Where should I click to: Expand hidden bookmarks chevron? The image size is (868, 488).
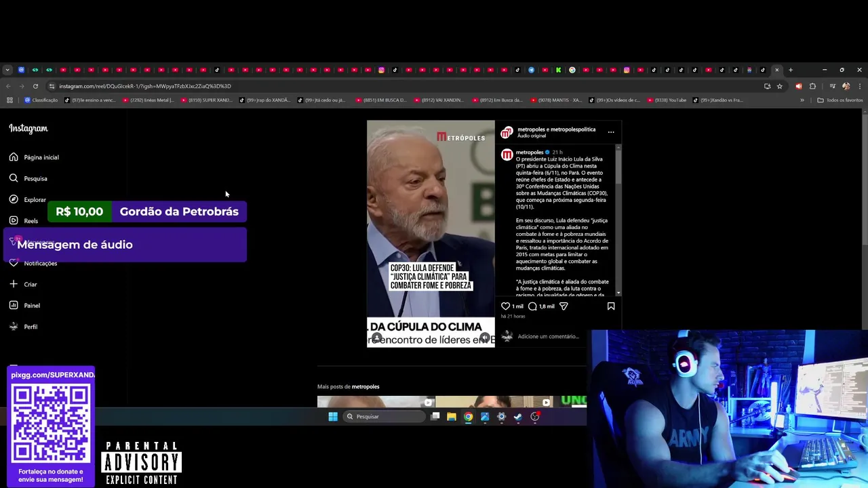click(802, 100)
